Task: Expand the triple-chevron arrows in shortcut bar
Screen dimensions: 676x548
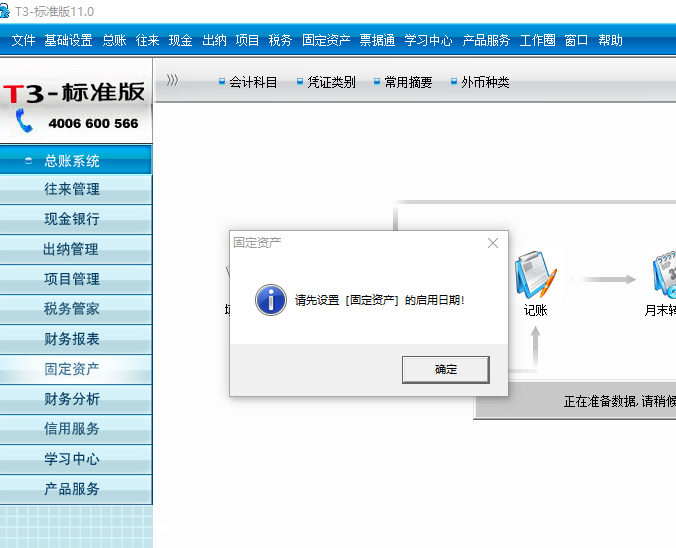Action: coord(172,80)
